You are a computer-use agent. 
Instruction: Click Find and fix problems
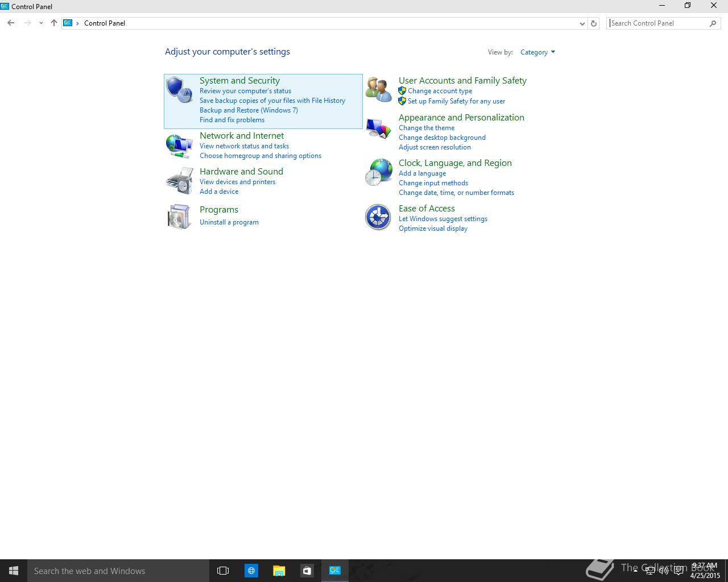[232, 120]
